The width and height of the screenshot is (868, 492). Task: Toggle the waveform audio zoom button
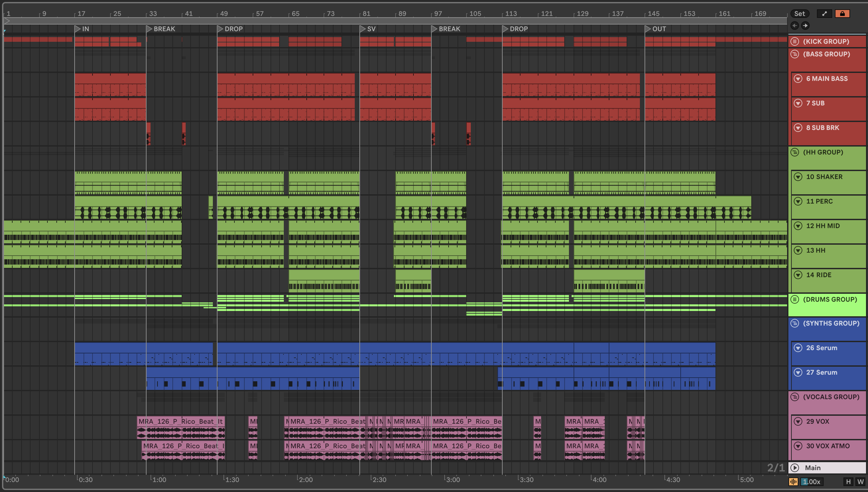click(793, 481)
